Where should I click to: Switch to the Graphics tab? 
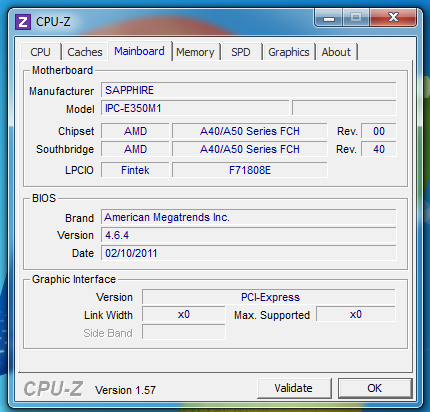289,52
